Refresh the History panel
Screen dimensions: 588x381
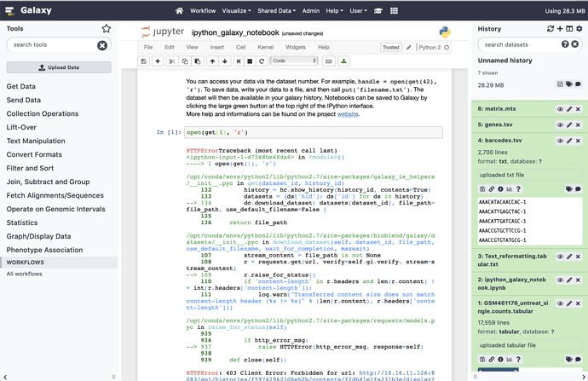(x=551, y=29)
